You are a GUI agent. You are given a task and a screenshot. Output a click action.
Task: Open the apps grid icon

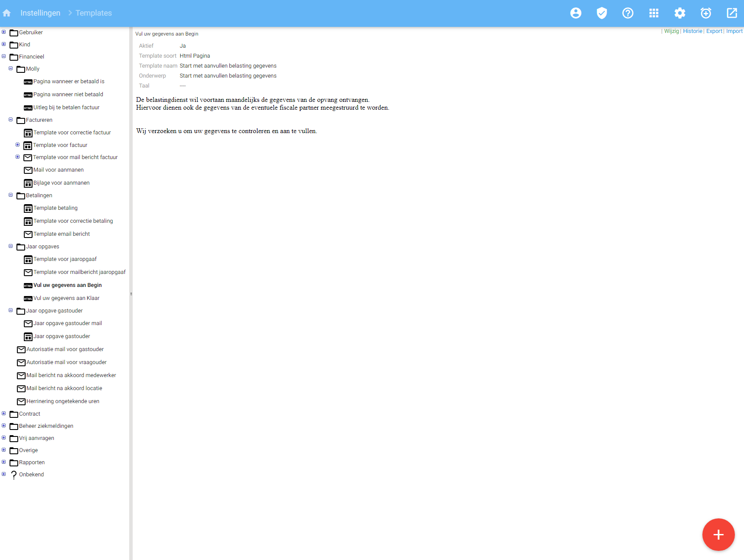pos(654,13)
